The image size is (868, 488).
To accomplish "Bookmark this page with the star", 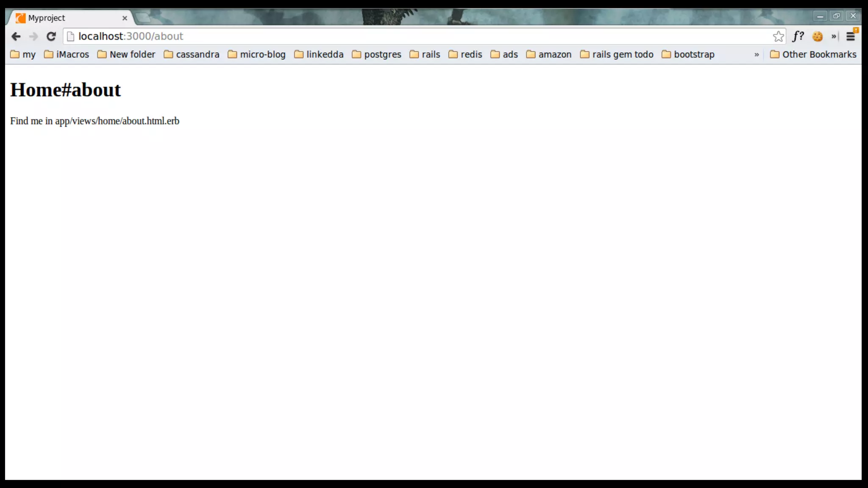I will coord(778,36).
